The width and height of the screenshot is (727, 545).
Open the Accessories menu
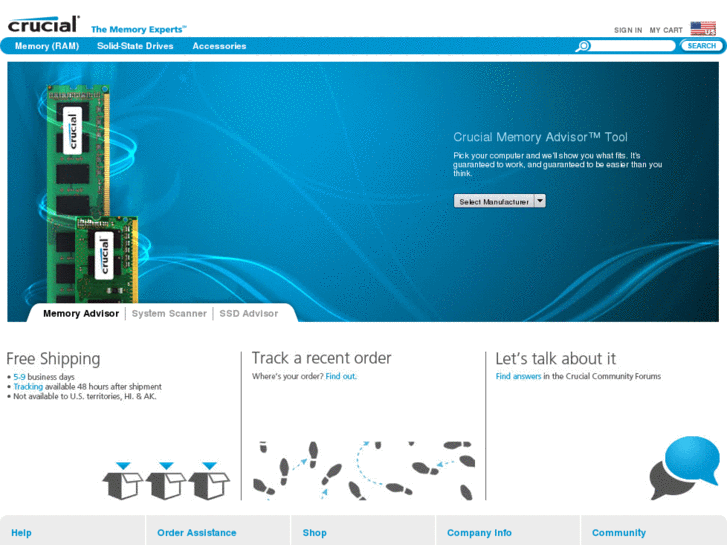click(219, 46)
